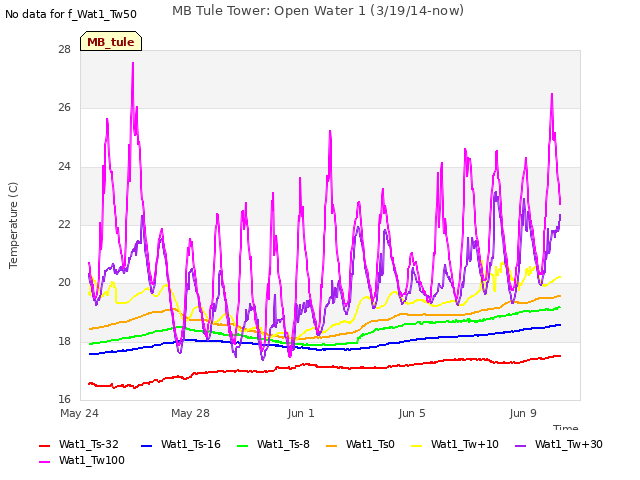Click the Jun 5 x-axis label
Screen dimensions: 640x480
pos(412,413)
